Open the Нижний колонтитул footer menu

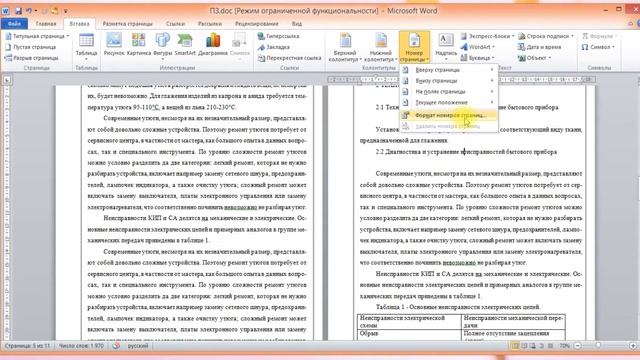[x=380, y=47]
